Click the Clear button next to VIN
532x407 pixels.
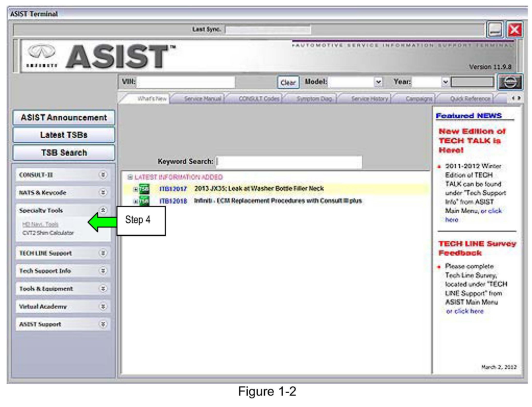coord(288,82)
